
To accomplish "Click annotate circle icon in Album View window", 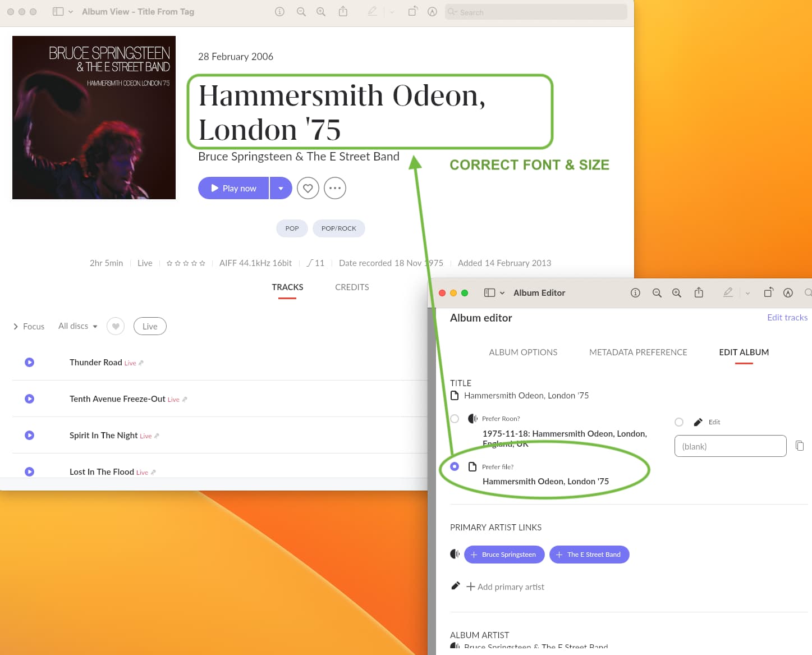I will point(432,12).
